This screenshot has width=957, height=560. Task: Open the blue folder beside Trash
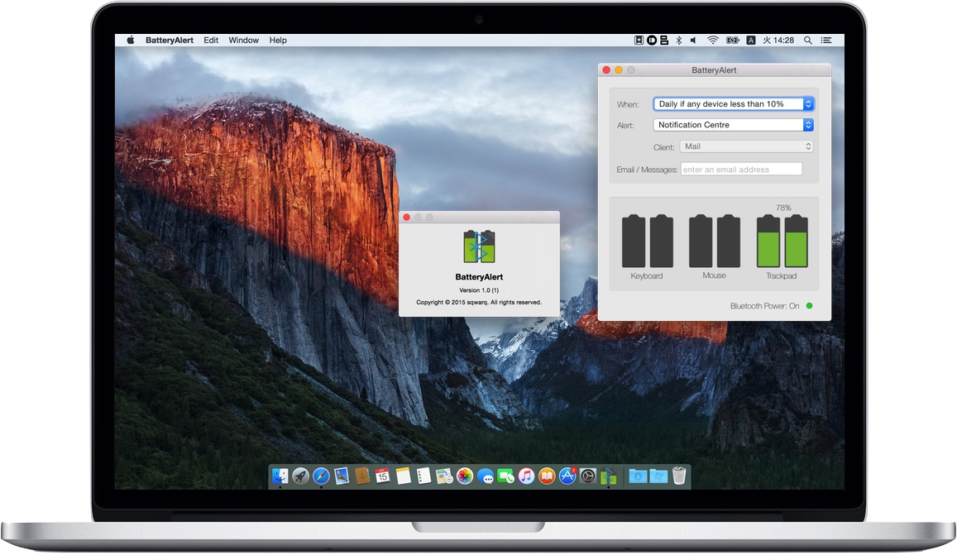pyautogui.click(x=658, y=476)
